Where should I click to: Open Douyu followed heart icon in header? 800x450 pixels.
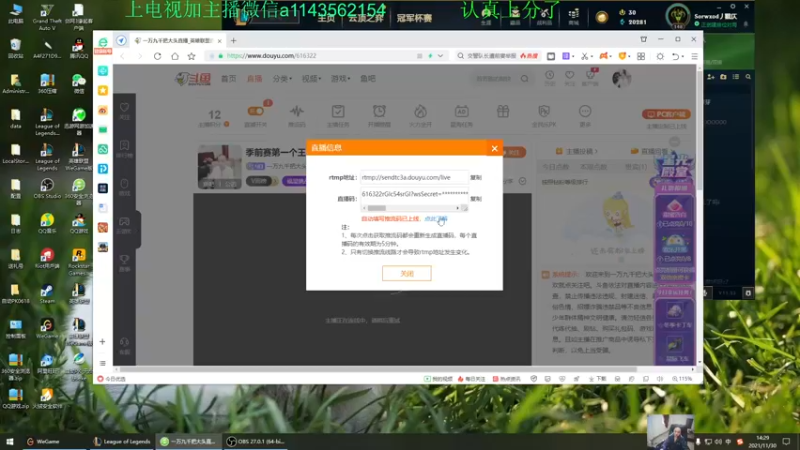[569, 76]
